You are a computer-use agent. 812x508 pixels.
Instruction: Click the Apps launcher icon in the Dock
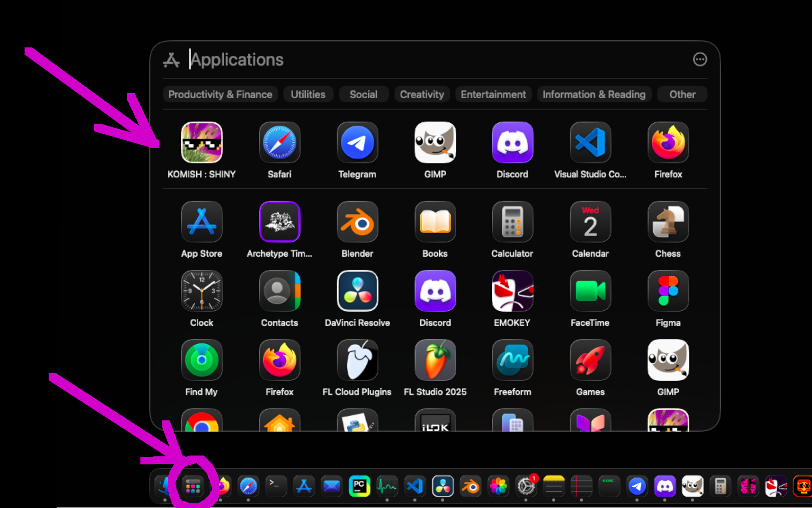tap(193, 486)
